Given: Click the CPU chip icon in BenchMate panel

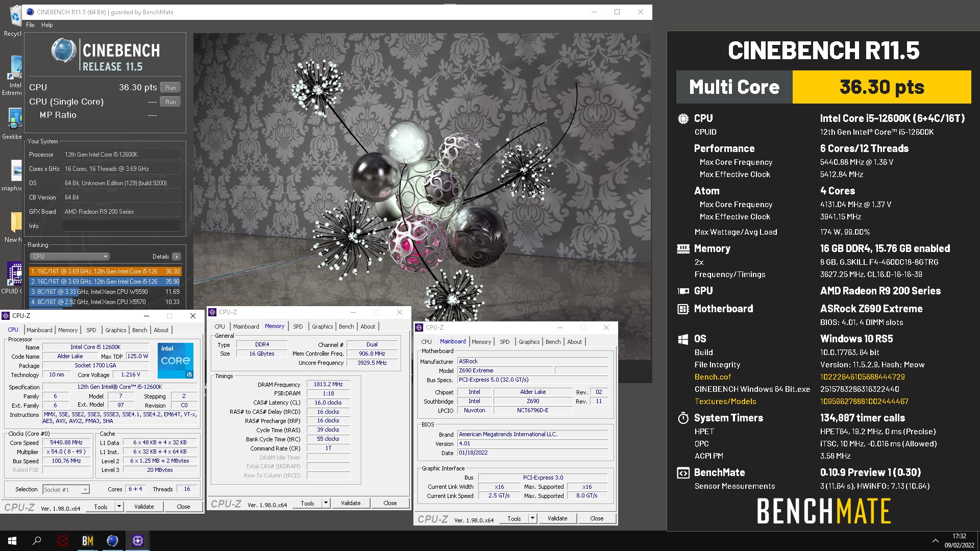Looking at the screenshot, I should click(x=683, y=118).
